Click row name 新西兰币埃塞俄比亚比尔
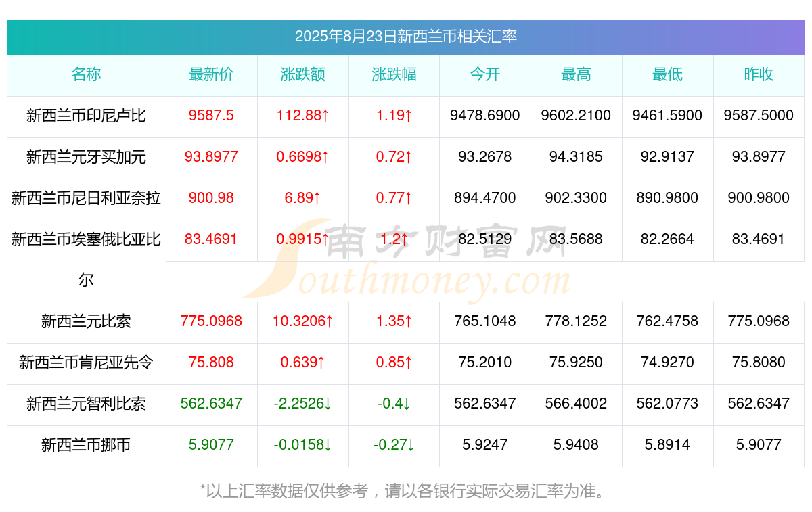Screen dimensions: 812x512 [86, 259]
